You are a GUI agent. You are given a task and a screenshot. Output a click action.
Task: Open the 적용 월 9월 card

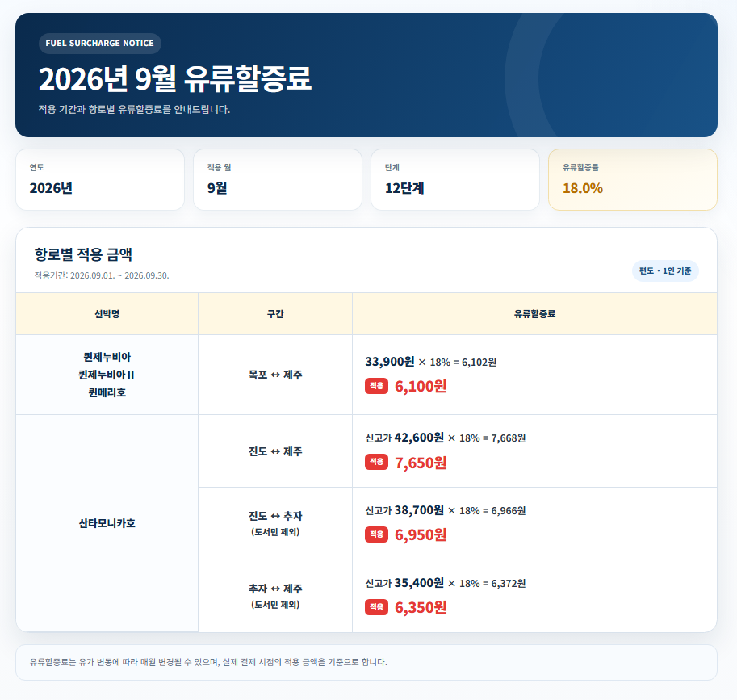tap(278, 179)
